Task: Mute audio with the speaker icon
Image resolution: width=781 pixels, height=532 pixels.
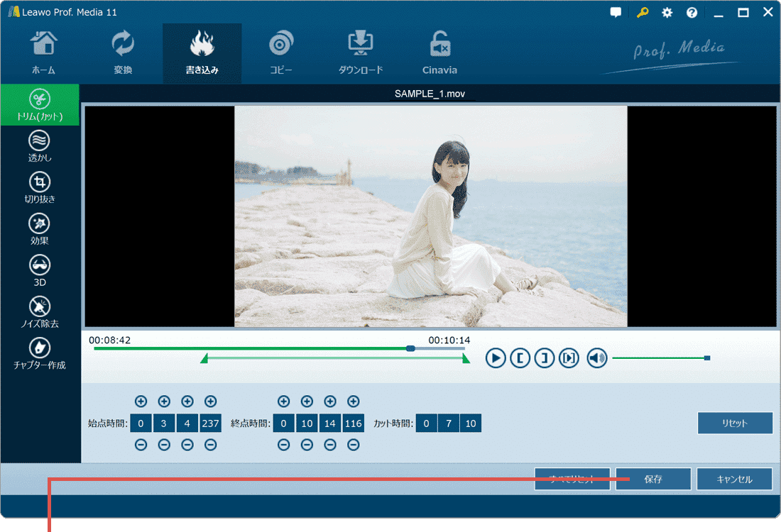Action: point(597,358)
